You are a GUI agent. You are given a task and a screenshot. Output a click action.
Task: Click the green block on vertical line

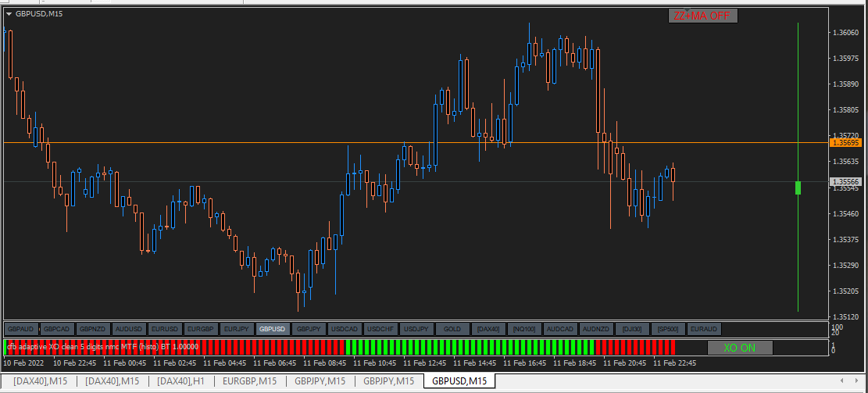pos(798,188)
